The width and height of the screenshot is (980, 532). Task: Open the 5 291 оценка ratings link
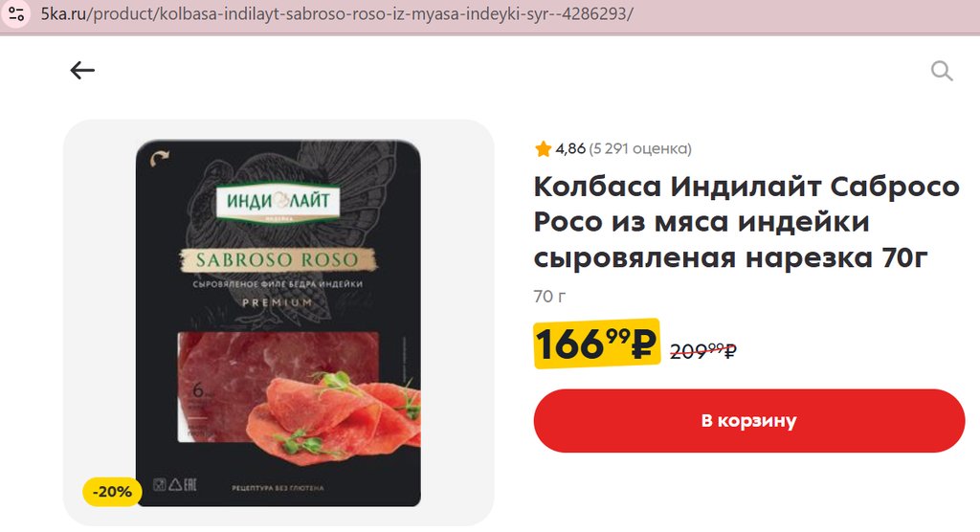640,148
